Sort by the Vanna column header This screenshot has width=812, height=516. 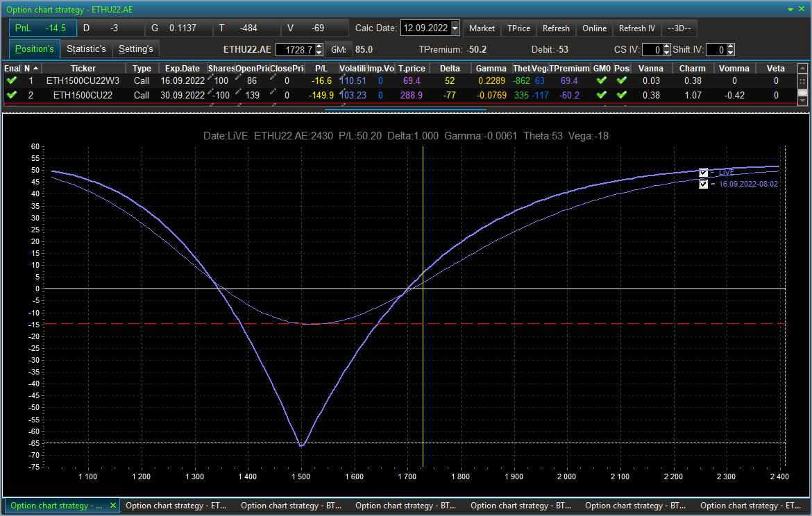pyautogui.click(x=650, y=69)
